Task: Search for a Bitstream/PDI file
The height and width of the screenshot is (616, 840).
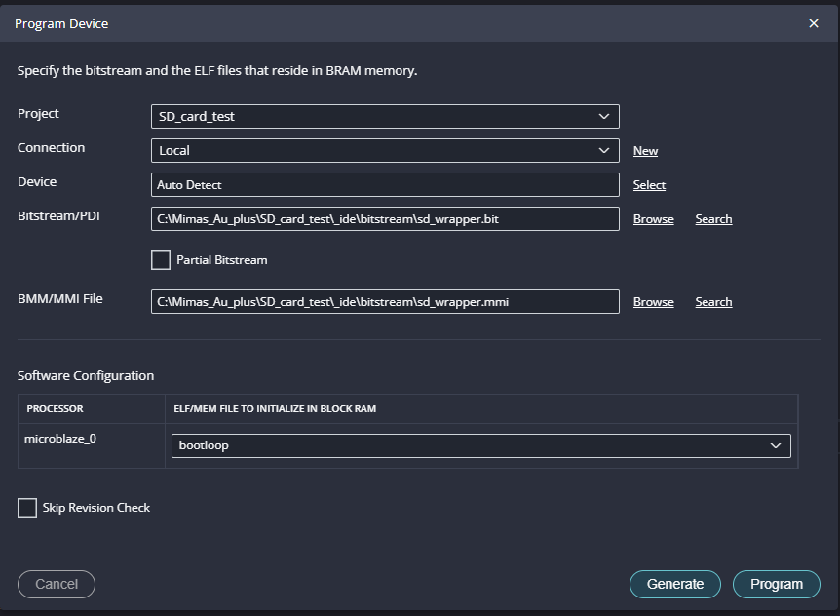Action: (x=713, y=219)
